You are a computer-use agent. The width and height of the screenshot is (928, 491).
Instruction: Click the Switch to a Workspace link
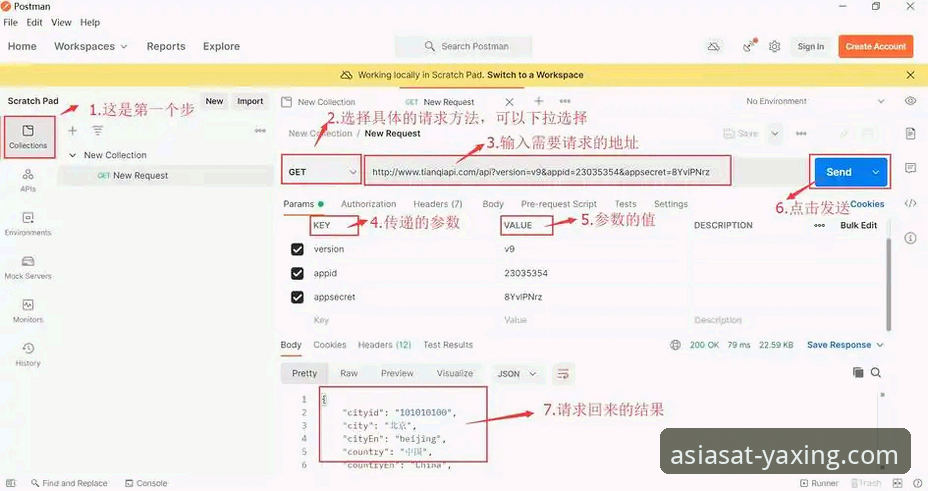(535, 75)
